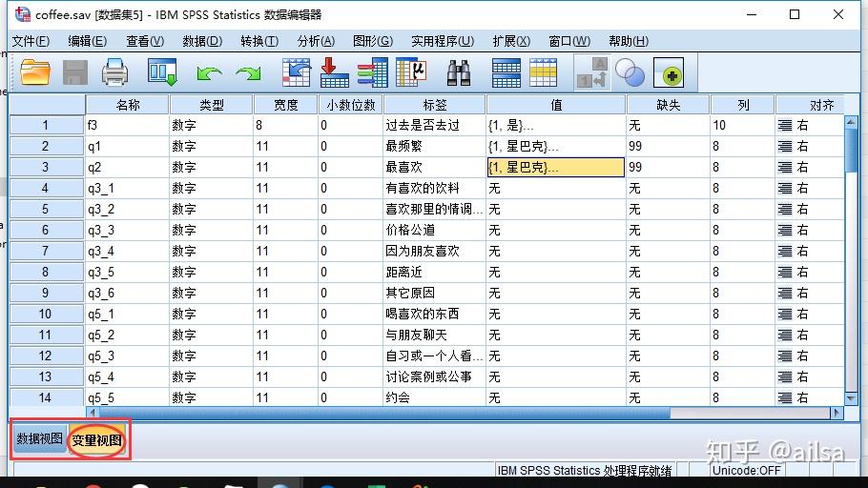Open the 分析(A) menu
The image size is (868, 488).
tap(316, 41)
